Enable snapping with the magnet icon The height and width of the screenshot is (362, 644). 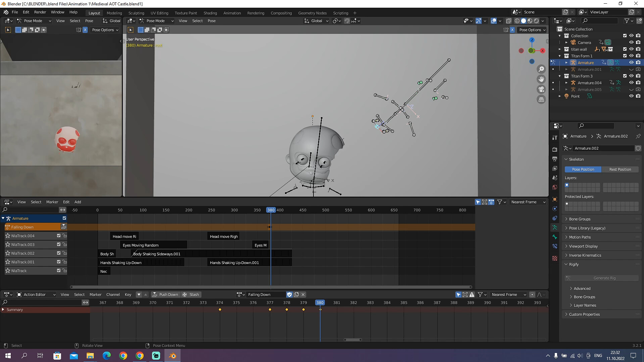(347, 21)
